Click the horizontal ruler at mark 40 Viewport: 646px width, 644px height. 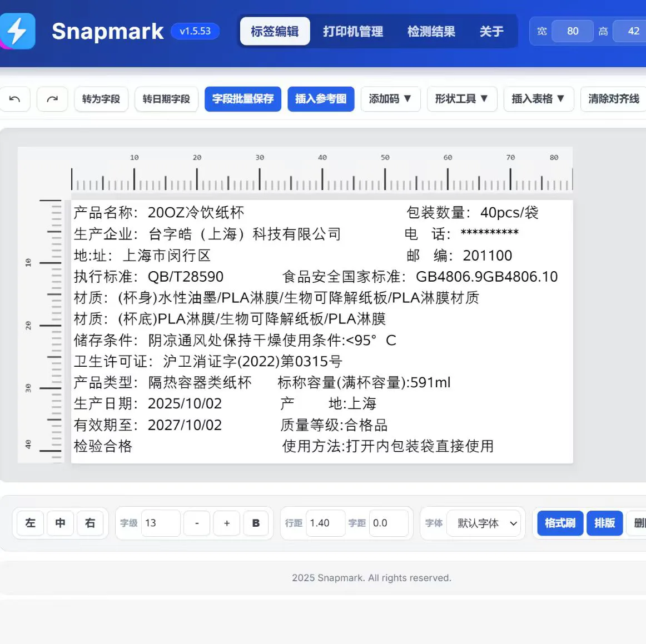coord(322,157)
